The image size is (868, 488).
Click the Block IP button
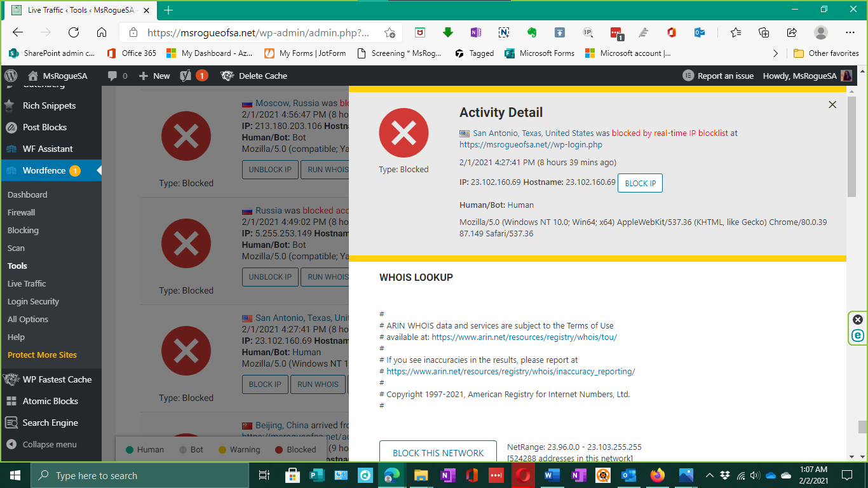click(x=640, y=183)
